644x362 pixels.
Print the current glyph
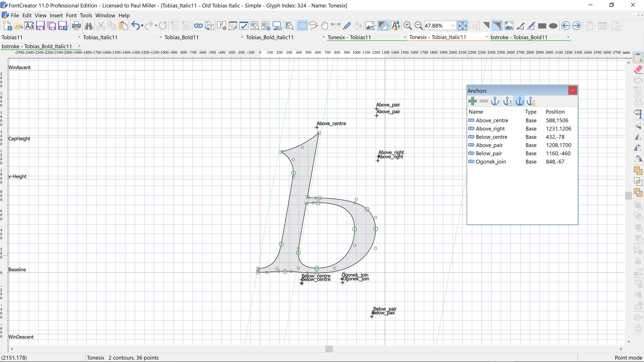[76, 26]
